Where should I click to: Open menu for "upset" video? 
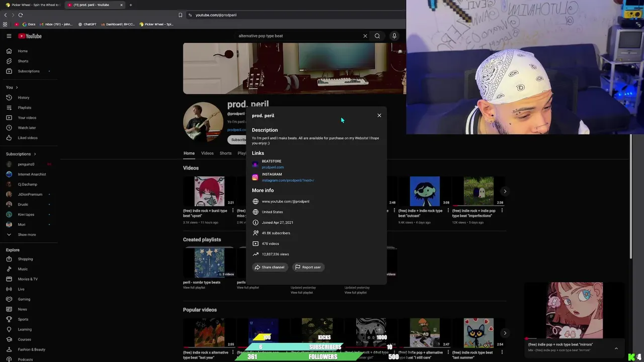point(233,211)
